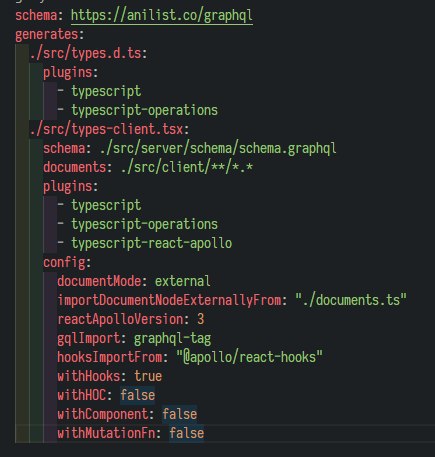Image resolution: width=435 pixels, height=457 pixels.
Task: Click the 'withMutationFn' key
Action: click(x=106, y=433)
